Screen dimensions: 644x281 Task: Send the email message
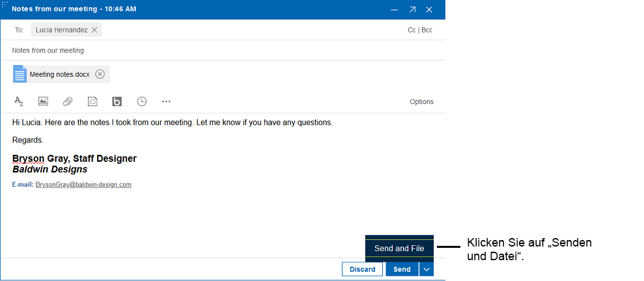click(402, 269)
